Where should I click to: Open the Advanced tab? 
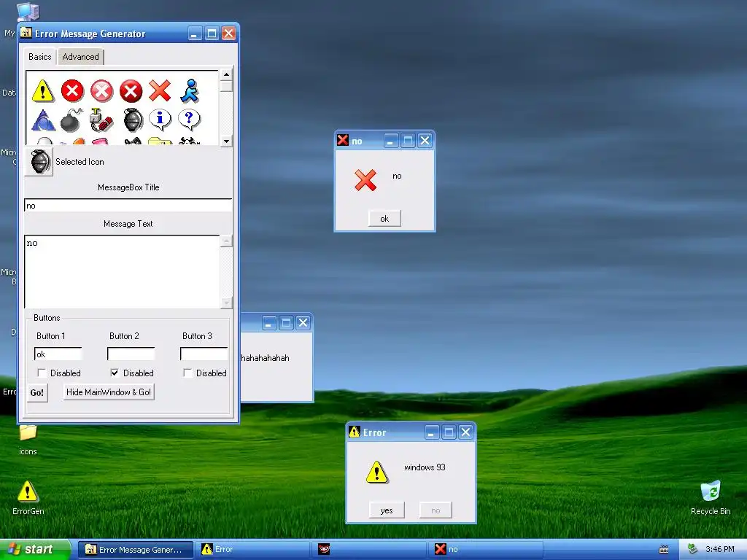(80, 57)
